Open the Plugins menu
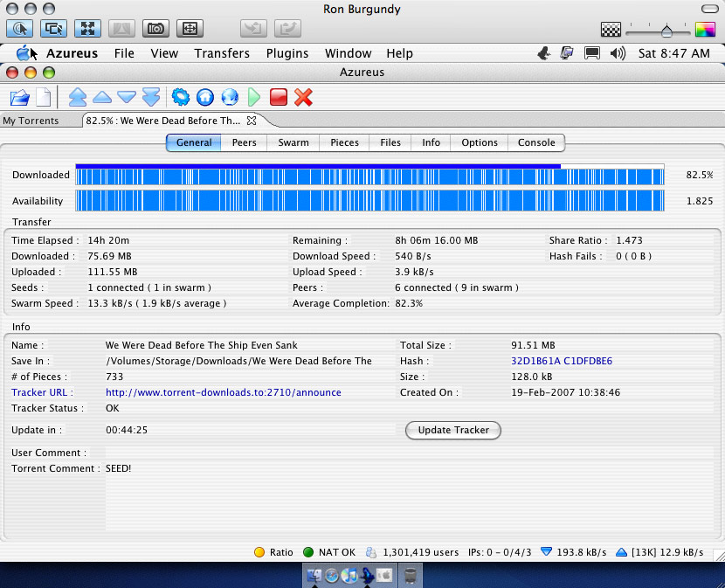Image resolution: width=725 pixels, height=588 pixels. [287, 53]
